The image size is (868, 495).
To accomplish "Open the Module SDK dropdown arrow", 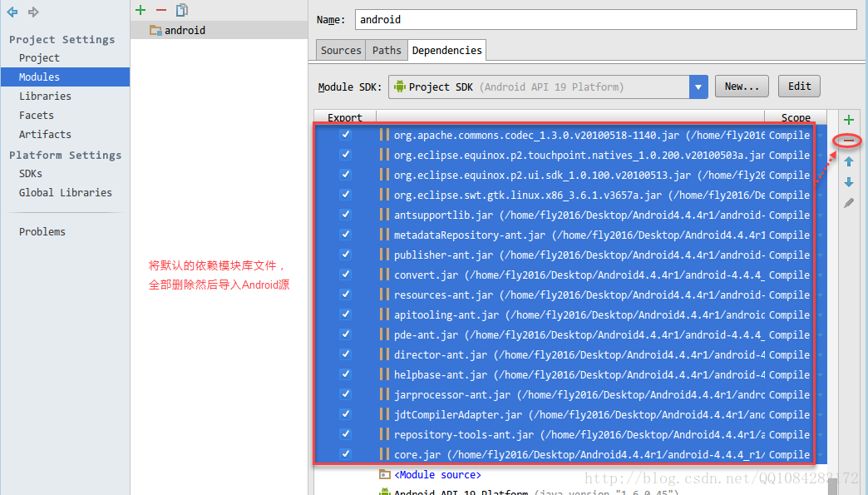I will coord(698,87).
